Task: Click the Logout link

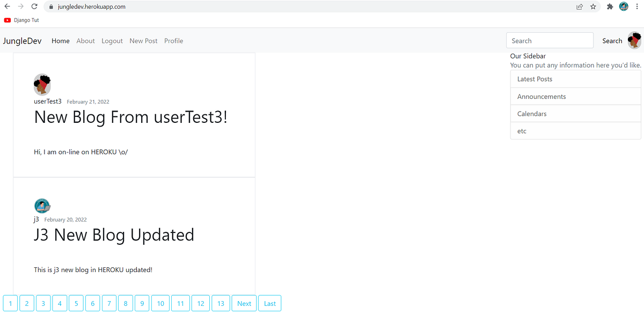Action: click(x=112, y=41)
